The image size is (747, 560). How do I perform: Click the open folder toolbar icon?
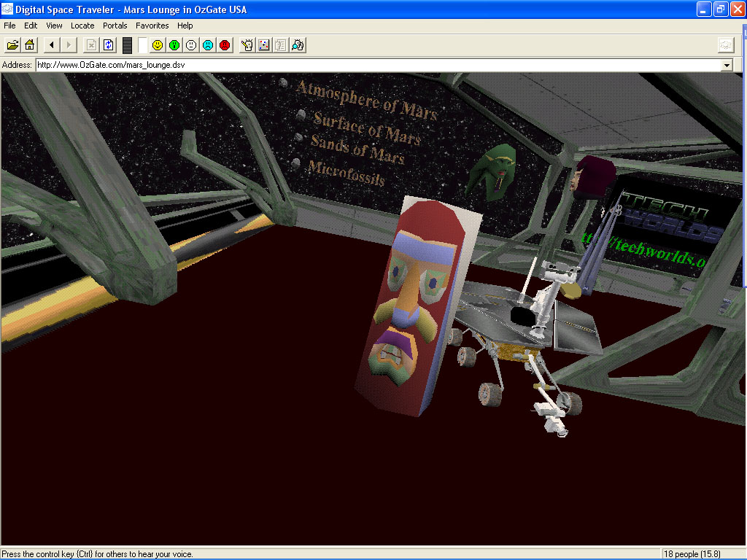12,45
